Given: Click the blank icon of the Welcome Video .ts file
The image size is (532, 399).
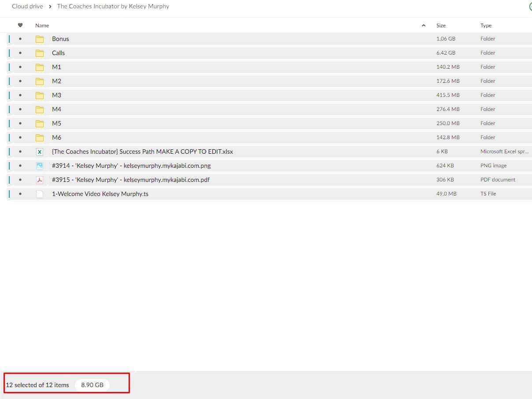Looking at the screenshot, I should [40, 194].
